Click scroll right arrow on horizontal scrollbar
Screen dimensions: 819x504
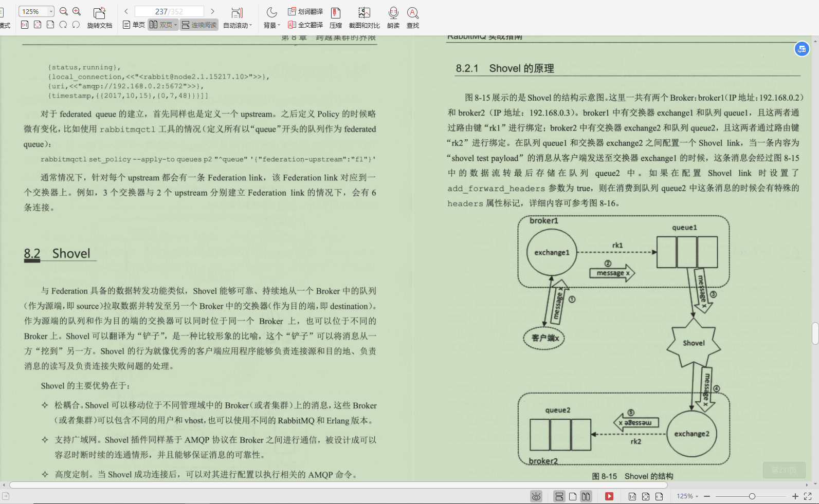(x=807, y=484)
